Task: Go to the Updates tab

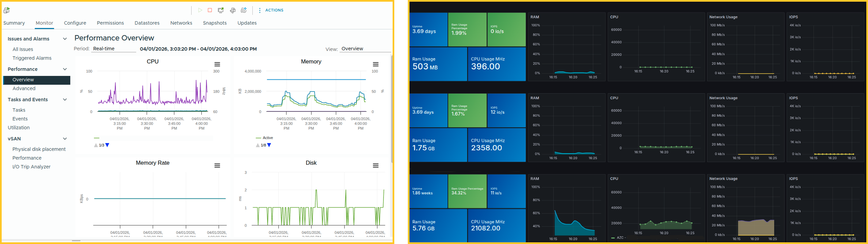Action: pyautogui.click(x=247, y=23)
